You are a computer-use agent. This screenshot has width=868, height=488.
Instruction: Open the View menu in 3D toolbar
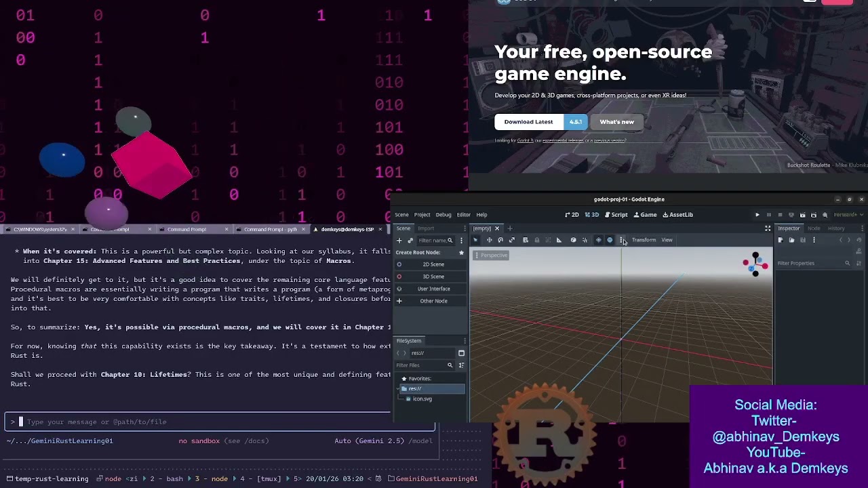[667, 240]
